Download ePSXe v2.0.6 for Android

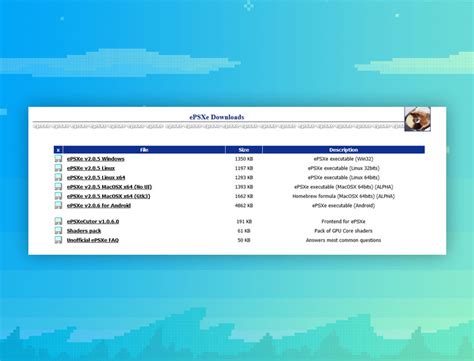[x=99, y=206]
